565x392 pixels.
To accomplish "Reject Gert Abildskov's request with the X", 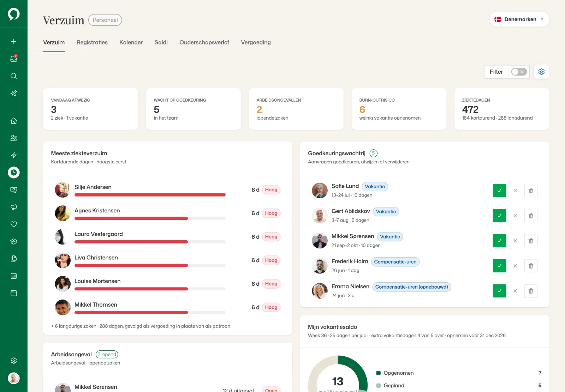I will 515,216.
